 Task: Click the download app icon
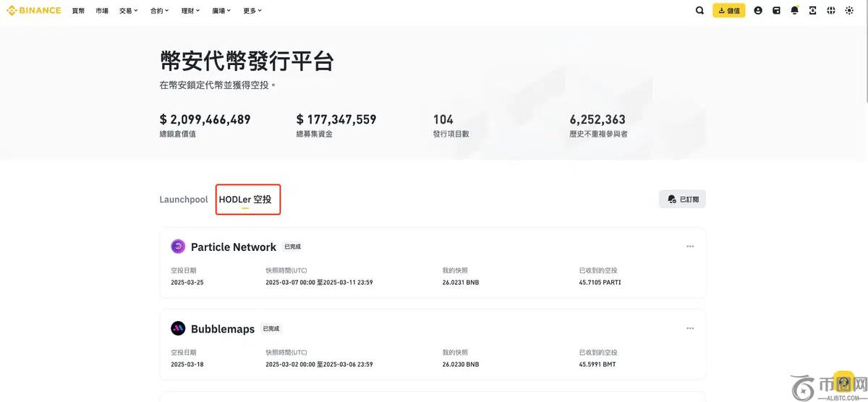click(813, 11)
